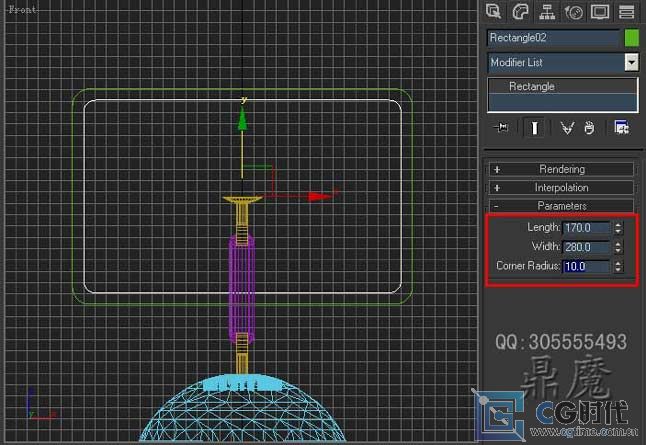646x445 pixels.
Task: Click the Front viewport label
Action: pos(23,9)
